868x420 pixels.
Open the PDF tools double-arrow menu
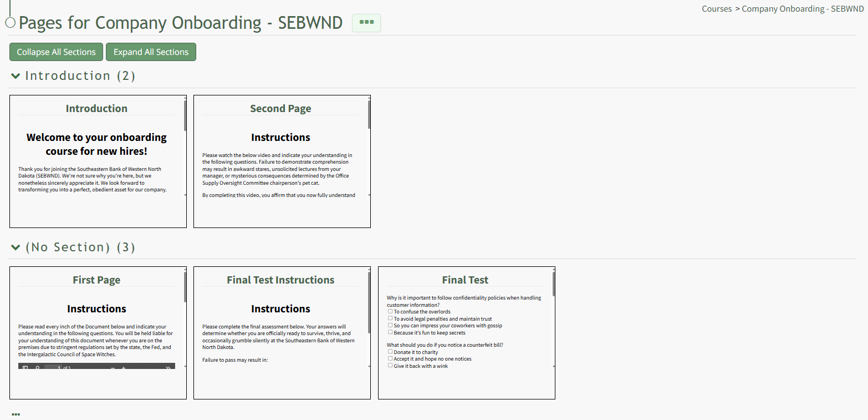click(x=168, y=368)
